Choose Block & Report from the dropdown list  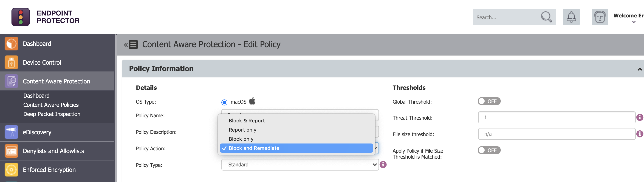click(x=246, y=121)
